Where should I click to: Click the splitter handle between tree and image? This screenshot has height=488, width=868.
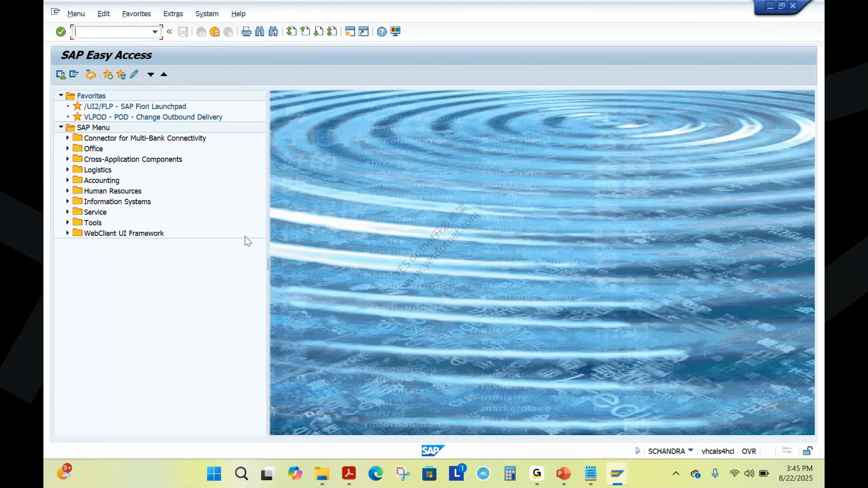268,263
